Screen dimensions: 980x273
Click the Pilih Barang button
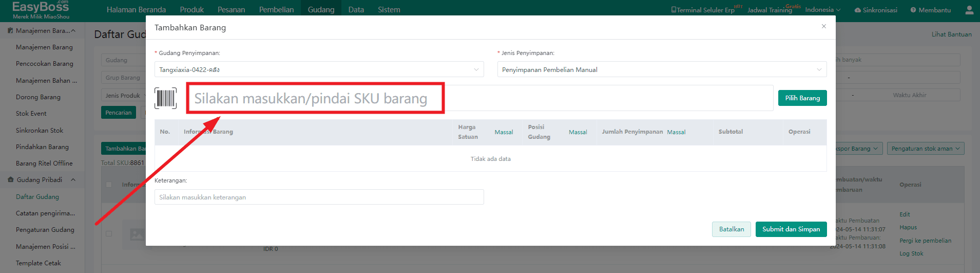(802, 98)
